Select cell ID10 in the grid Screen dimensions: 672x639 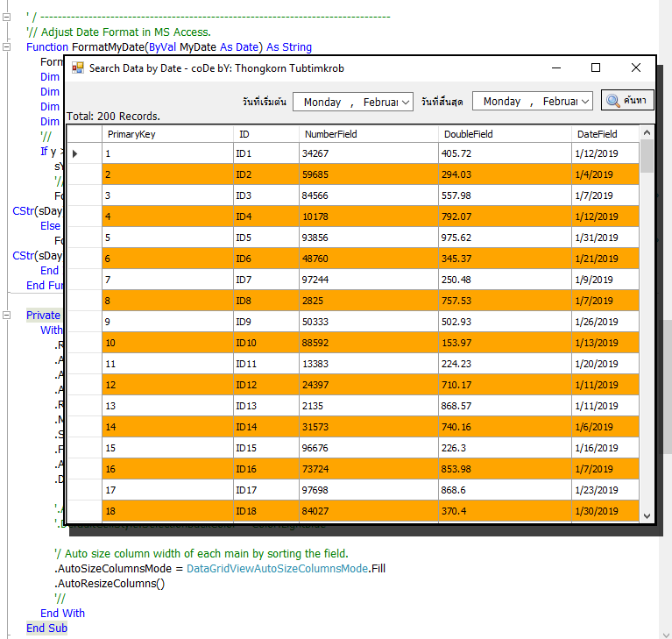pyautogui.click(x=266, y=342)
